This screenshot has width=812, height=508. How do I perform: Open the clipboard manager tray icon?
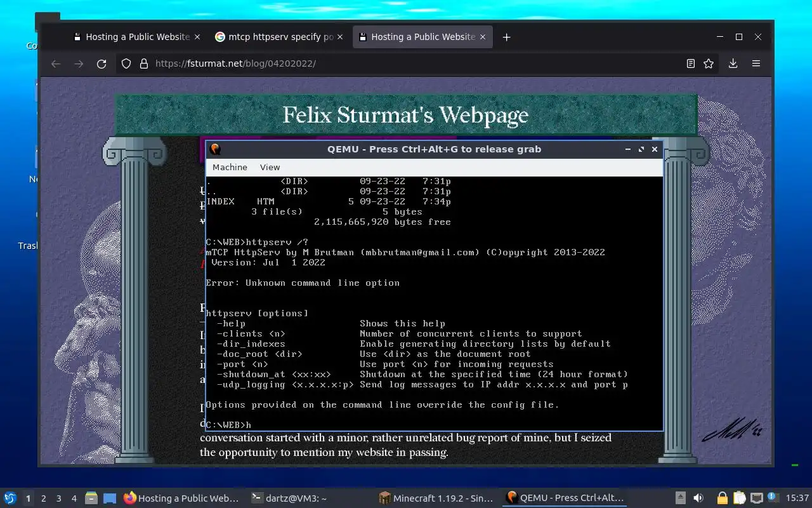pyautogui.click(x=739, y=498)
